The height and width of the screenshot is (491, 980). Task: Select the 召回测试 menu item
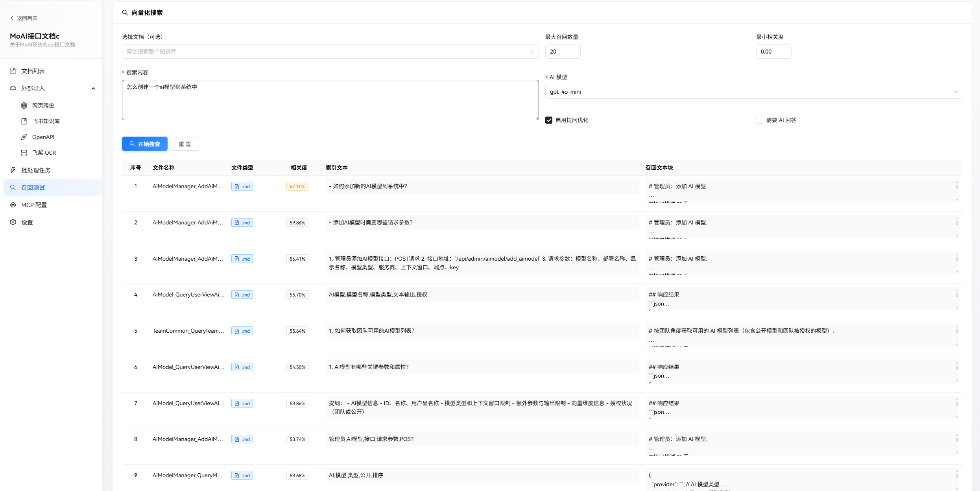(33, 187)
